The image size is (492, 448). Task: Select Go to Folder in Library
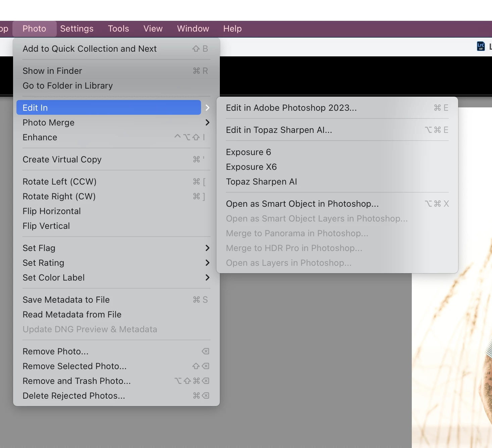click(116, 86)
